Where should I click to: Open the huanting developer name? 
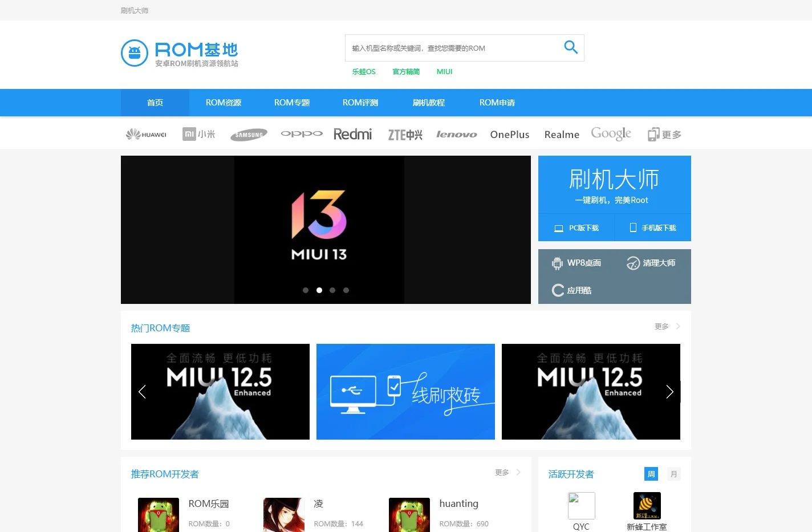[x=458, y=503]
